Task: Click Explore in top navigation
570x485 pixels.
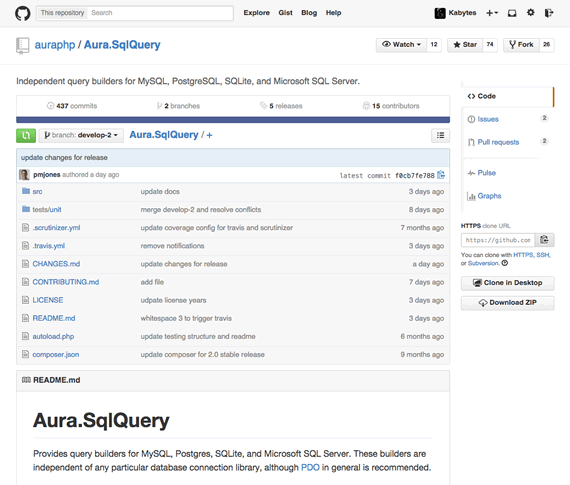Action: [x=257, y=13]
